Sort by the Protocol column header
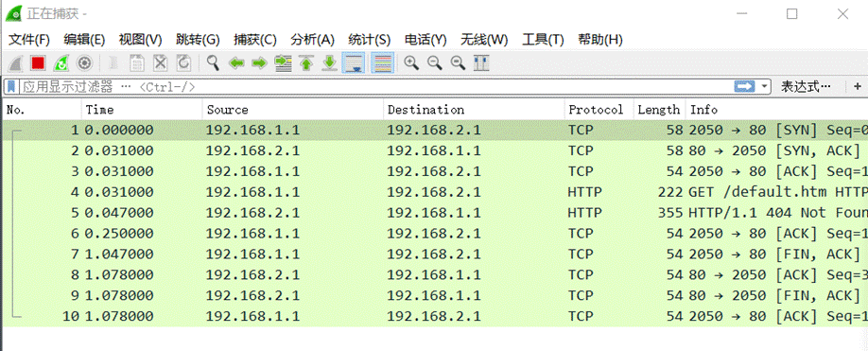 (599, 110)
